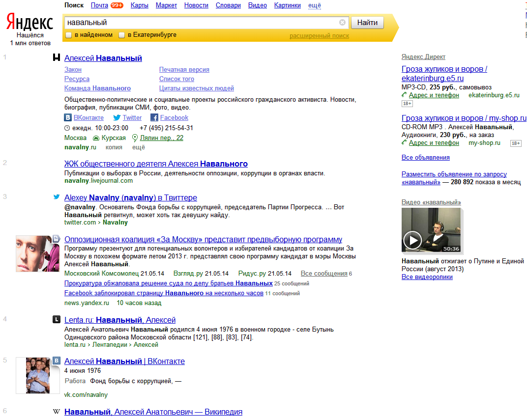
Task: Open the Ресурса sitelink
Action: [x=77, y=79]
